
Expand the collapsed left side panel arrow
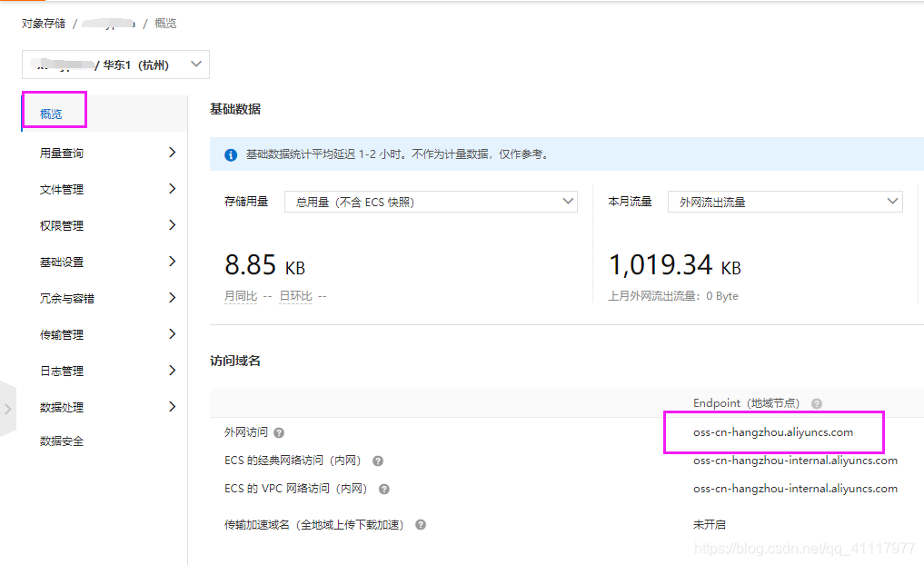click(7, 409)
